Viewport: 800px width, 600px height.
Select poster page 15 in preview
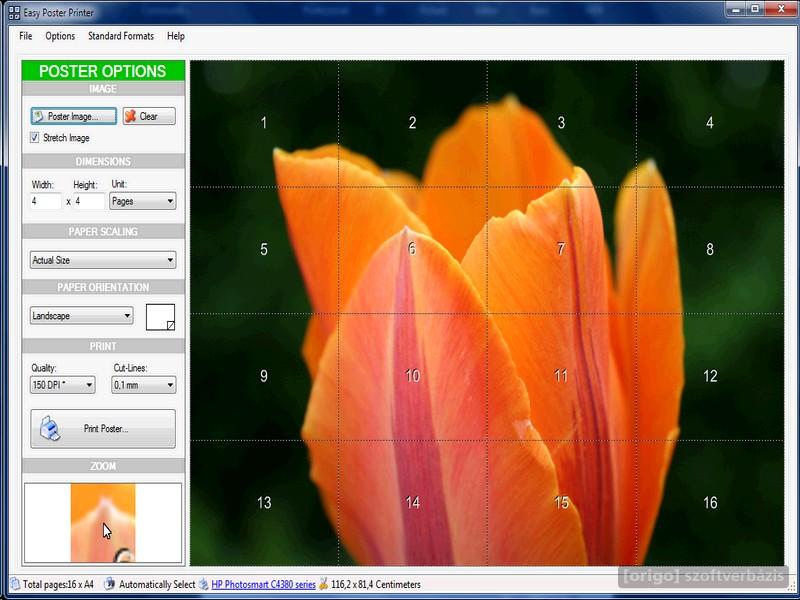click(561, 503)
